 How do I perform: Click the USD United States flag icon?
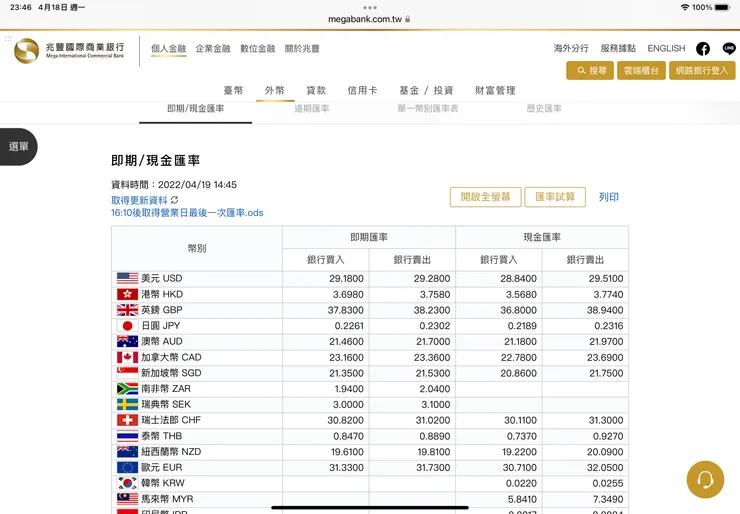tap(127, 278)
